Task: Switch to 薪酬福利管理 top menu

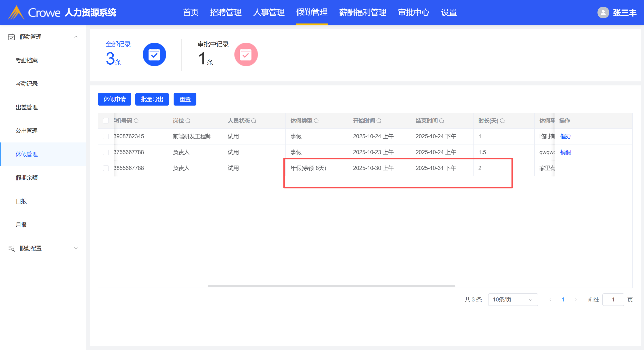Action: 363,13
